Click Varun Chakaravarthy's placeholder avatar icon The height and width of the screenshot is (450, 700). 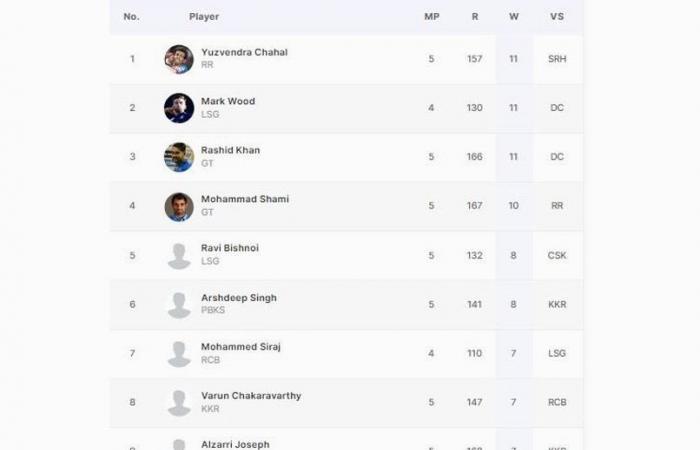[179, 403]
